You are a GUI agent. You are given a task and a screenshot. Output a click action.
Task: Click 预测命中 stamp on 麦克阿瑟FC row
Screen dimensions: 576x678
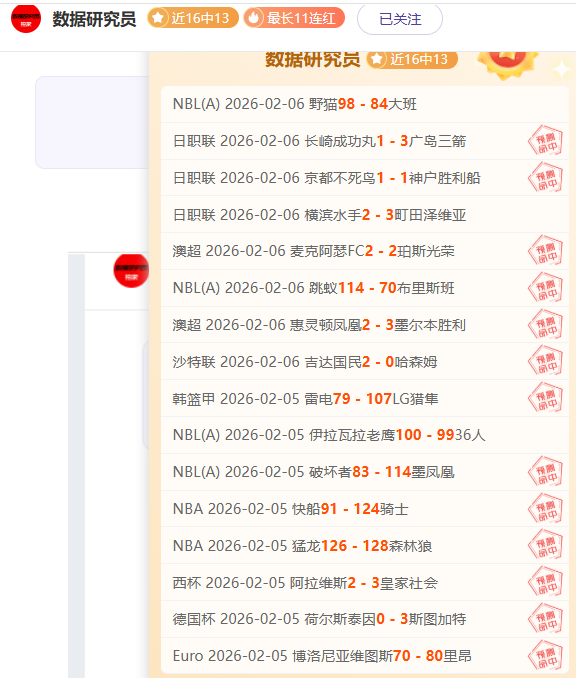pyautogui.click(x=545, y=251)
